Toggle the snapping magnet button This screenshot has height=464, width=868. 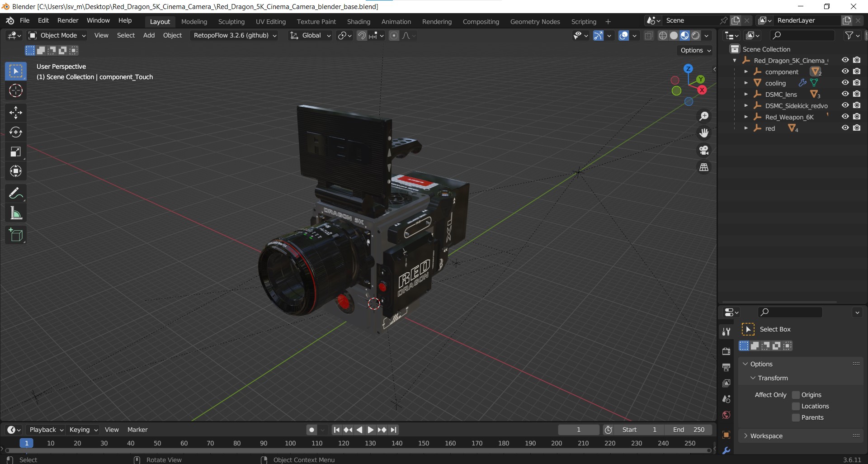pyautogui.click(x=362, y=36)
